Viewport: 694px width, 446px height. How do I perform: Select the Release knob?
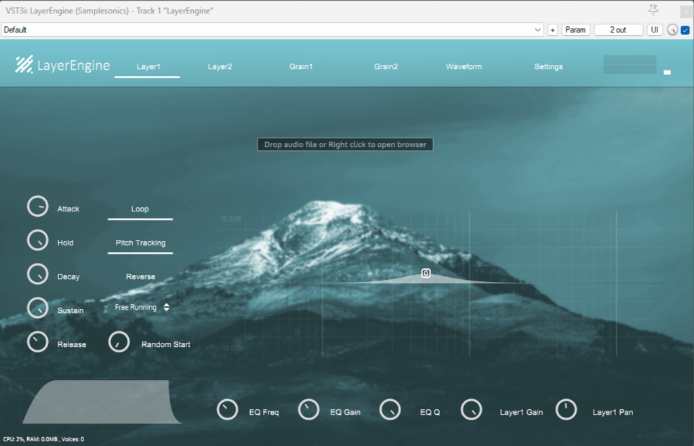tap(37, 342)
